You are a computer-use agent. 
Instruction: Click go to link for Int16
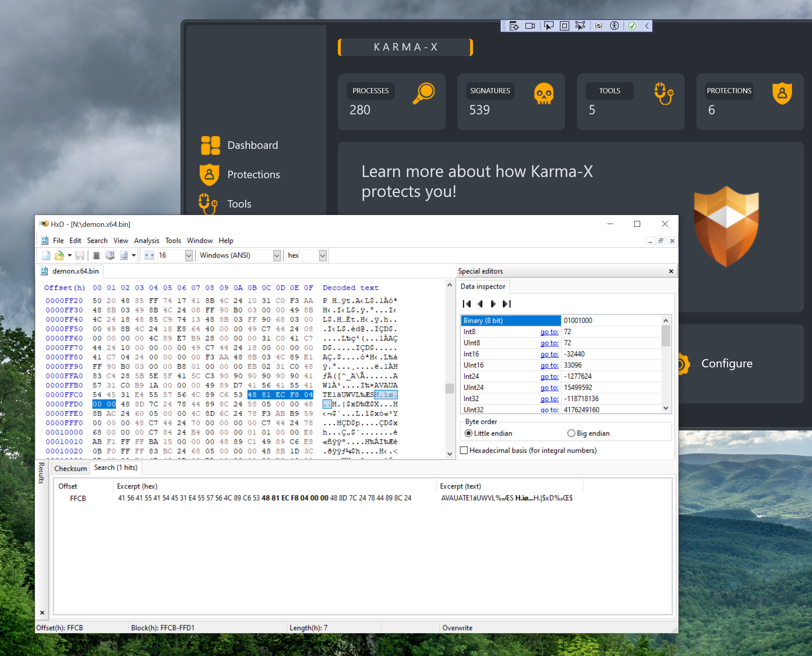click(549, 354)
